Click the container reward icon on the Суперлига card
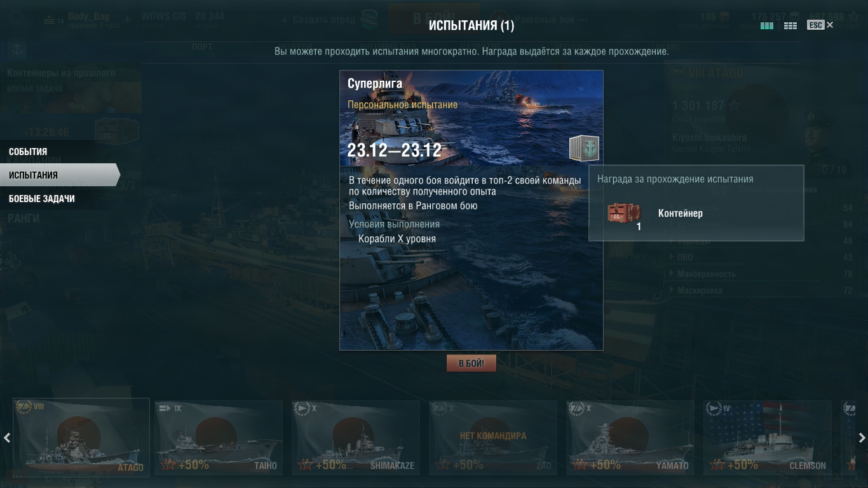868x488 pixels. point(584,149)
